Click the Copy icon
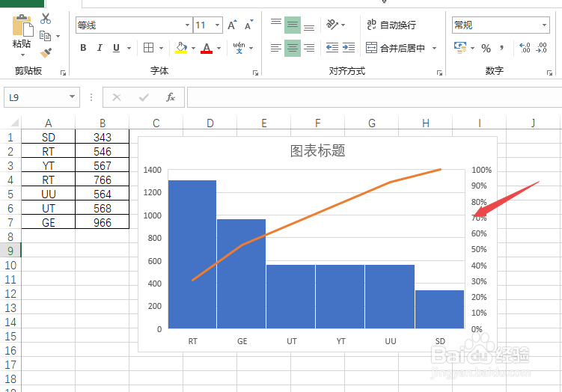 pyautogui.click(x=45, y=36)
